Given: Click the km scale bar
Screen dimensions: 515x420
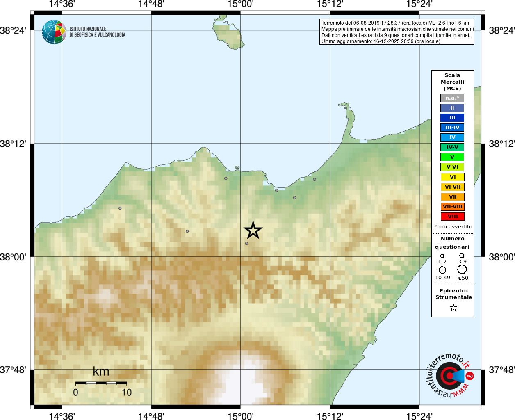Looking at the screenshot, I should [x=101, y=383].
